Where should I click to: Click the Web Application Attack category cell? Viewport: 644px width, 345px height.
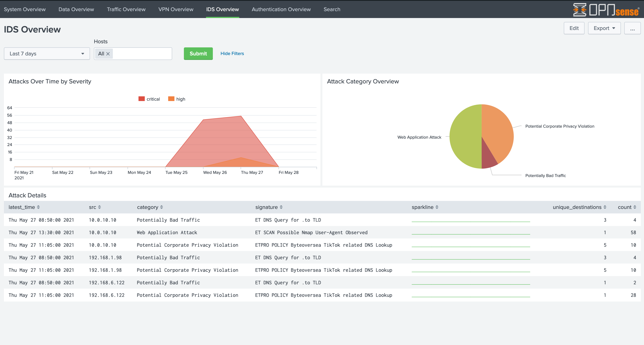click(167, 232)
